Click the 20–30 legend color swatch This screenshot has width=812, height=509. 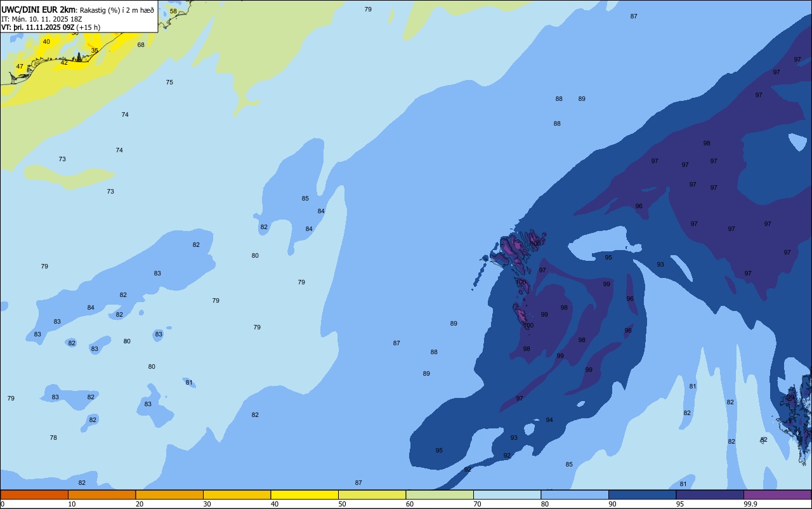tap(169, 494)
